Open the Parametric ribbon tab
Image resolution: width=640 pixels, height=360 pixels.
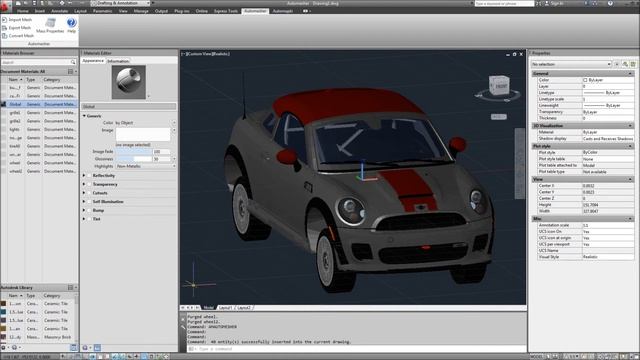coord(102,11)
